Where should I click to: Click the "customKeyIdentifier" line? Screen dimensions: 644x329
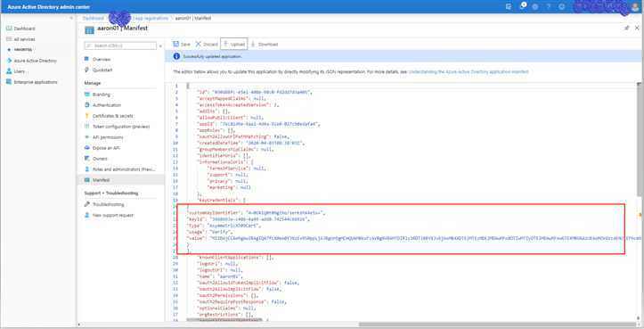point(256,212)
